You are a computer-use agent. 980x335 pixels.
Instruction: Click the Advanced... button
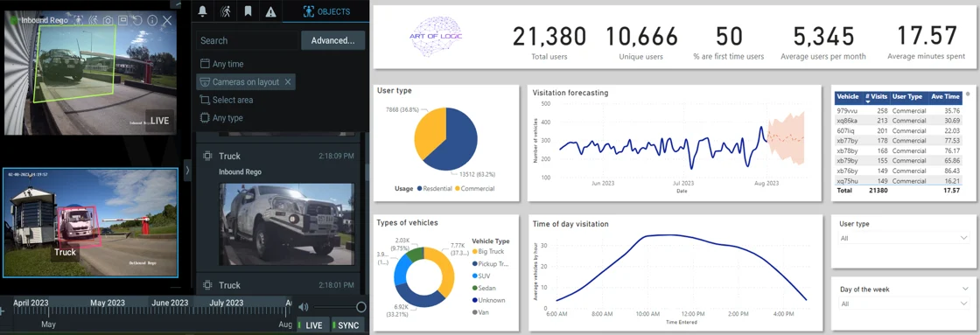click(333, 40)
